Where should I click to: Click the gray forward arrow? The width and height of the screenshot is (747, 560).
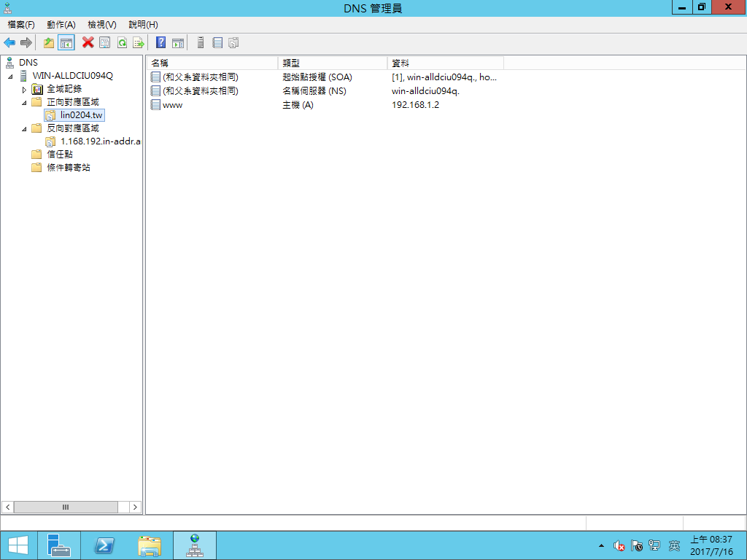coord(26,43)
